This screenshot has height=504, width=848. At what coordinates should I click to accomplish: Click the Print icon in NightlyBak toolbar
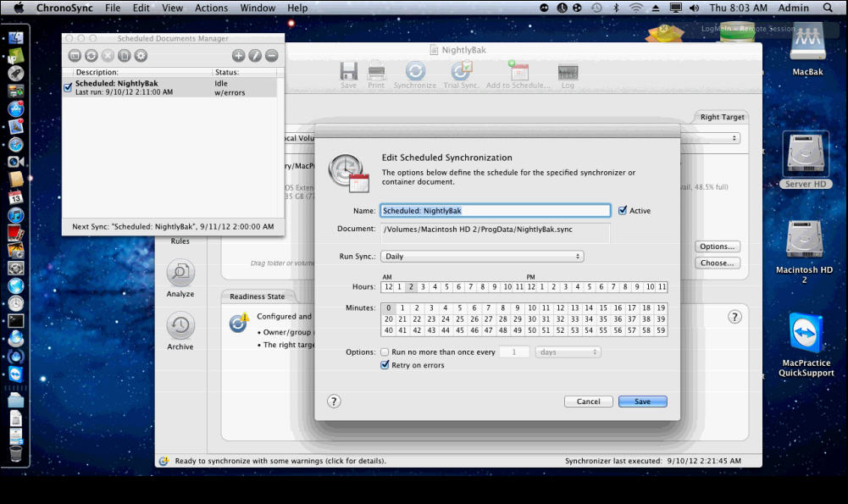[x=376, y=72]
